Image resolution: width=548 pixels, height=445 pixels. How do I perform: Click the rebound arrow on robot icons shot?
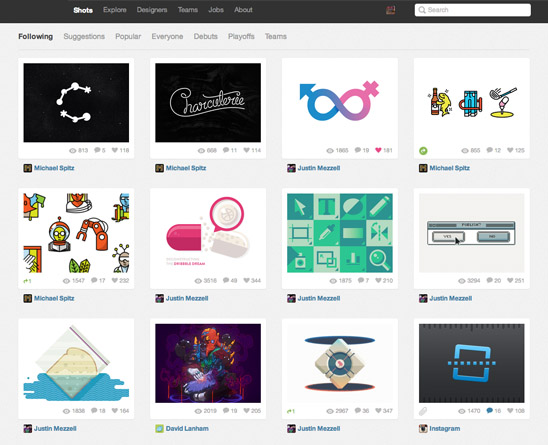point(27,281)
